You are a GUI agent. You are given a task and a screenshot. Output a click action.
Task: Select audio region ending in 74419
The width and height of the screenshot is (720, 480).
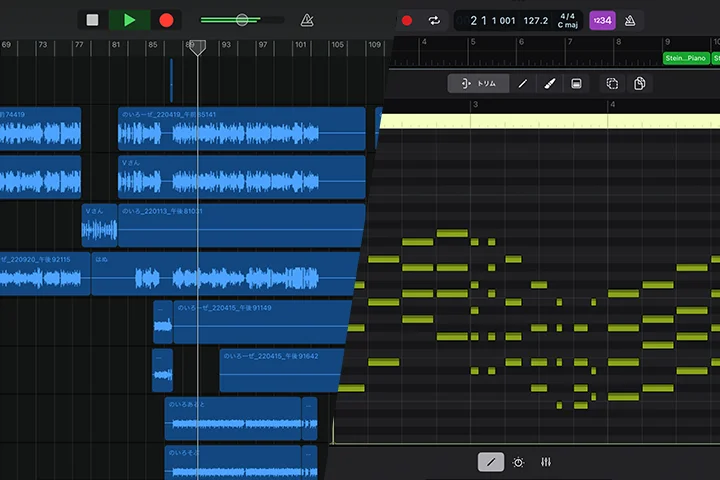pos(40,129)
